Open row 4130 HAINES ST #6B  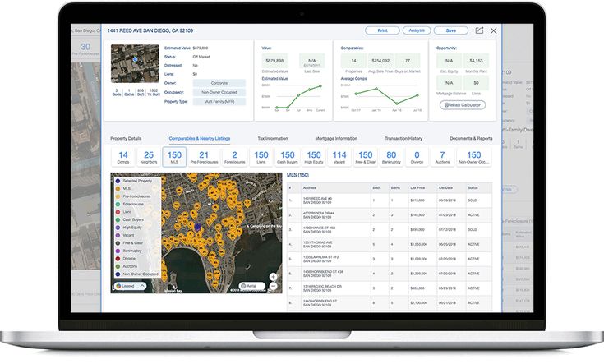pyautogui.click(x=390, y=229)
